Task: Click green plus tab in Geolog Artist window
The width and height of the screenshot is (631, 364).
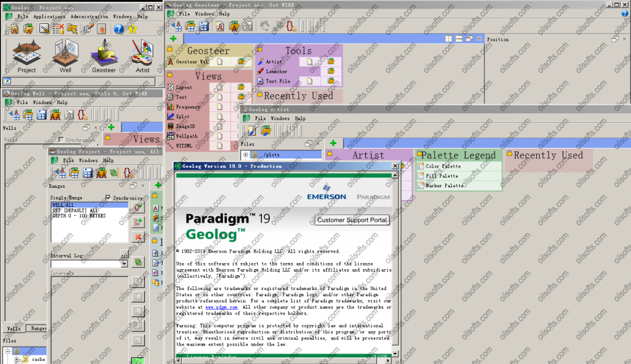Action: click(333, 143)
